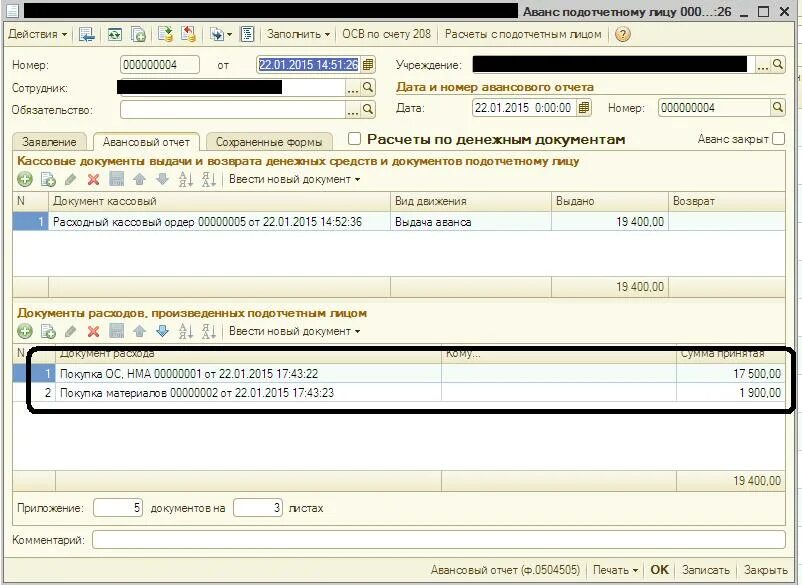Click magnifier open button for Обязательство
The image size is (802, 585).
pyautogui.click(x=368, y=109)
